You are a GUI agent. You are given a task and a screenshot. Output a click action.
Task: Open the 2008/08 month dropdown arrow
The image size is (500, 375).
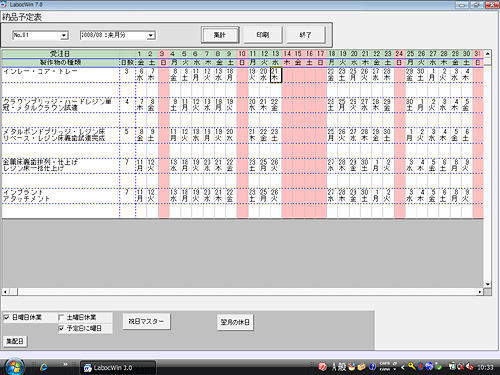[x=151, y=35]
